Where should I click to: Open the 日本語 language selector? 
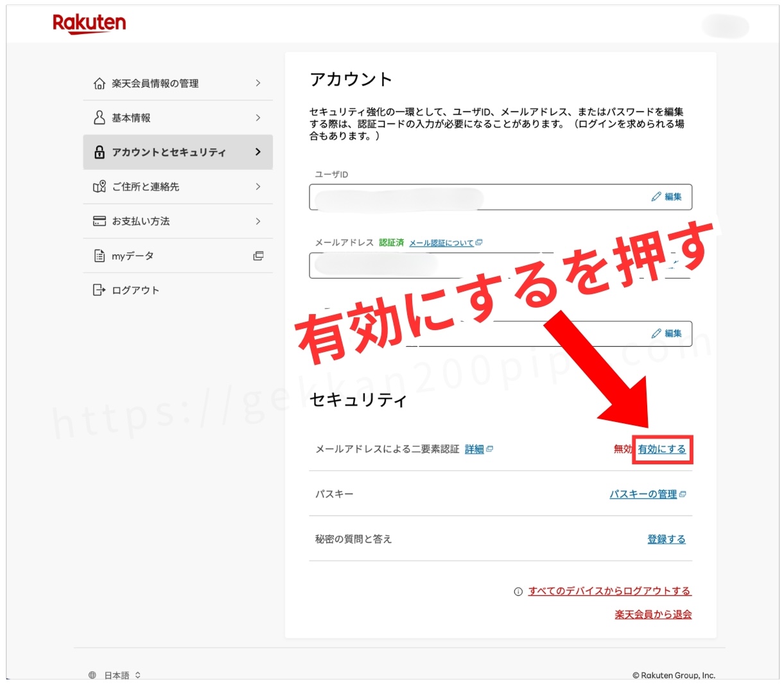pos(116,675)
